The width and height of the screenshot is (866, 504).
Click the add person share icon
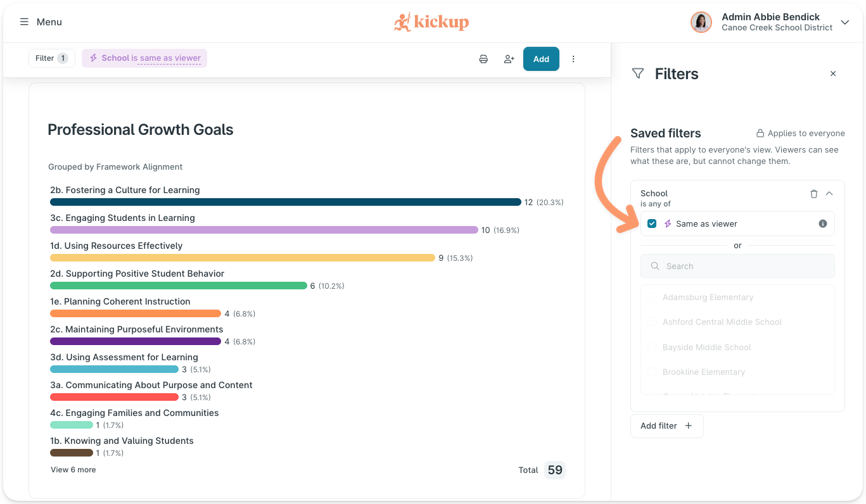[x=509, y=59]
